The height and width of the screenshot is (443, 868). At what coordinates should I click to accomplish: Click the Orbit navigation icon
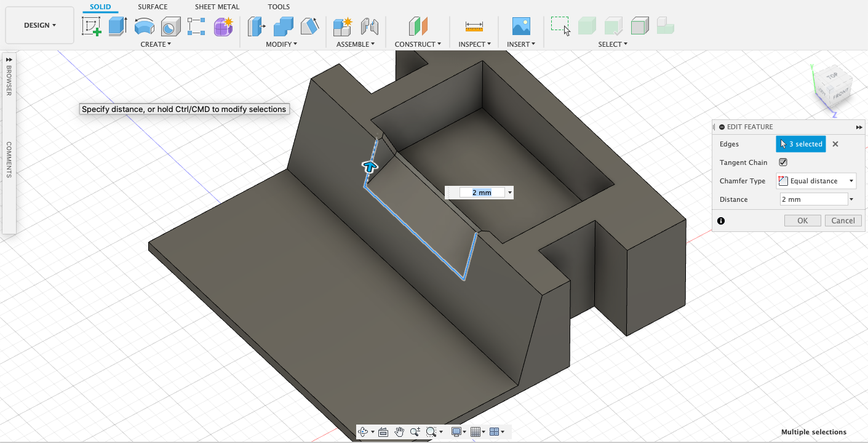coord(363,432)
